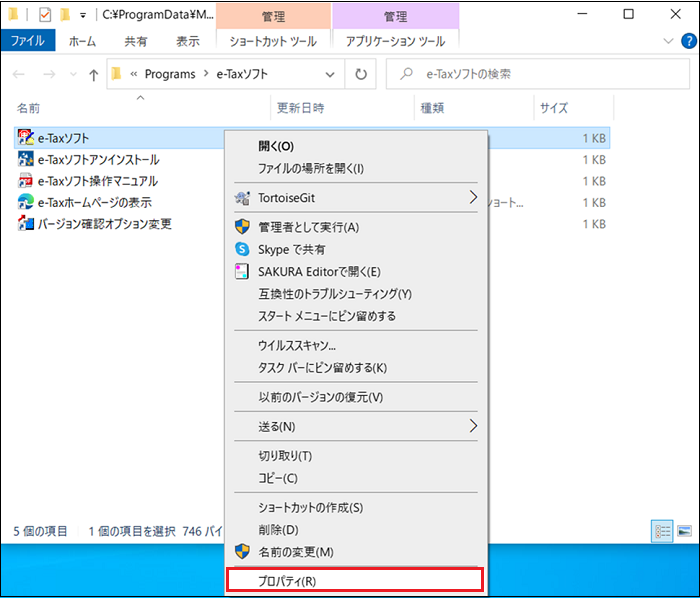
Task: Open the 共有 ribbon tab
Action: click(136, 41)
